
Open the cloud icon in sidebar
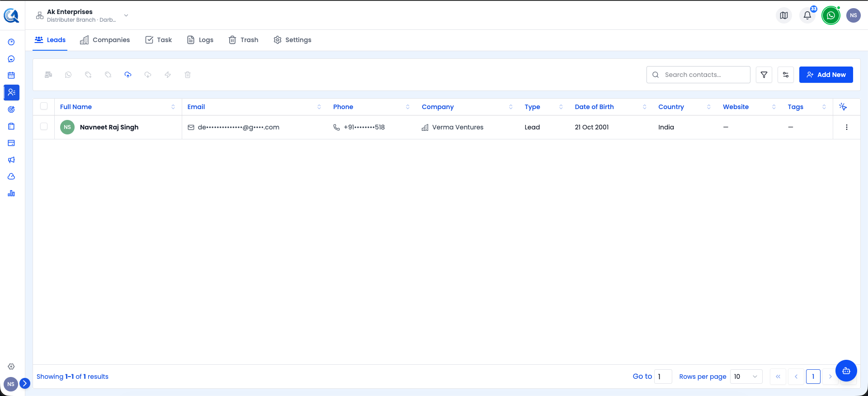pos(11,177)
